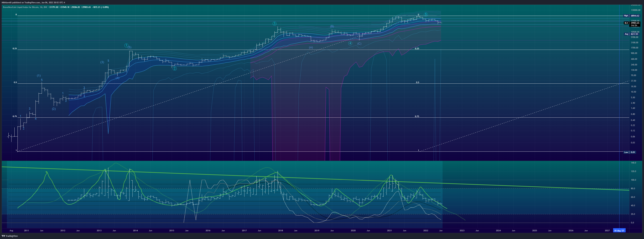Select the circled wave 4 label
This screenshot has width=644, height=239.
click(x=350, y=43)
